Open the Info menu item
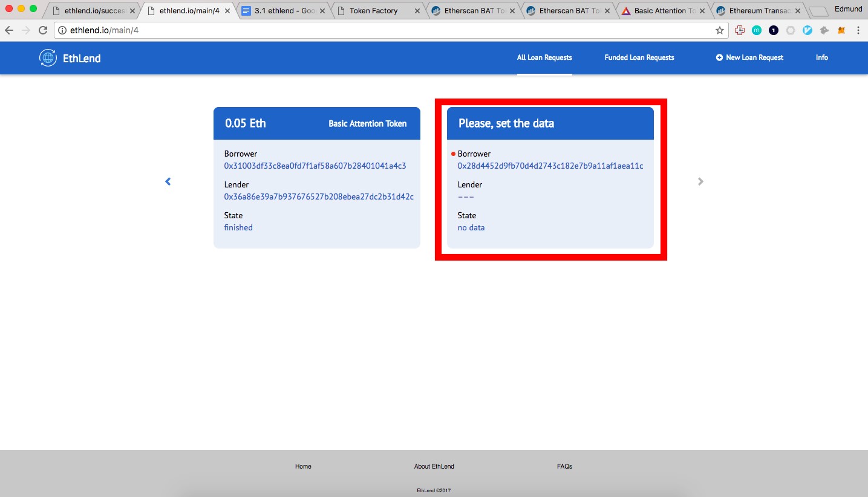Screen dimensions: 868x497 [x=821, y=57]
